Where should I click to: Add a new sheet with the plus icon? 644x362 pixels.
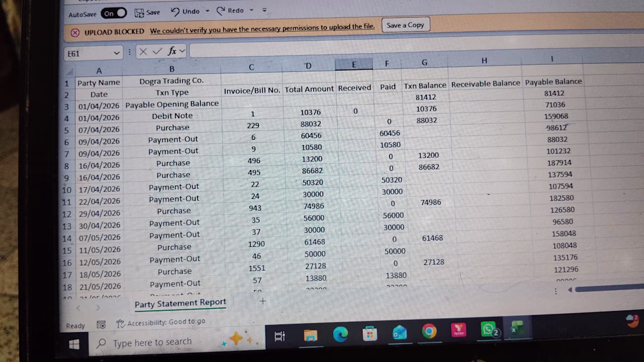click(263, 301)
